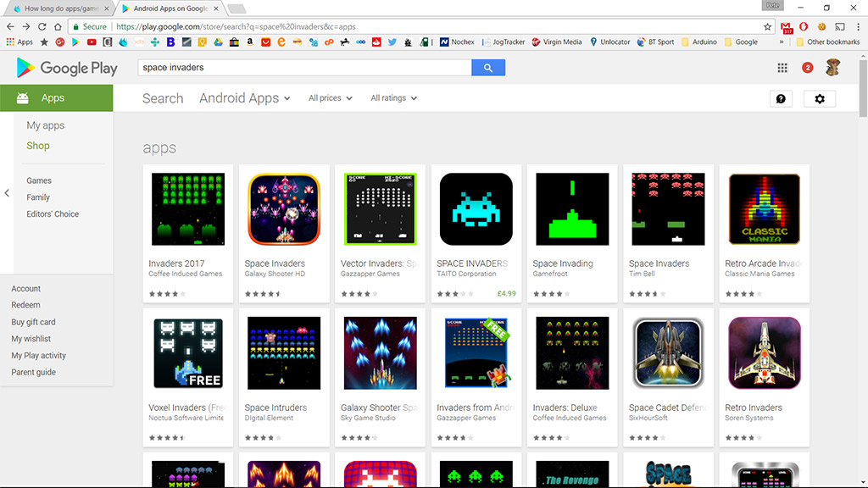The width and height of the screenshot is (868, 488).
Task: Open My wishlist link
Action: click(x=31, y=339)
